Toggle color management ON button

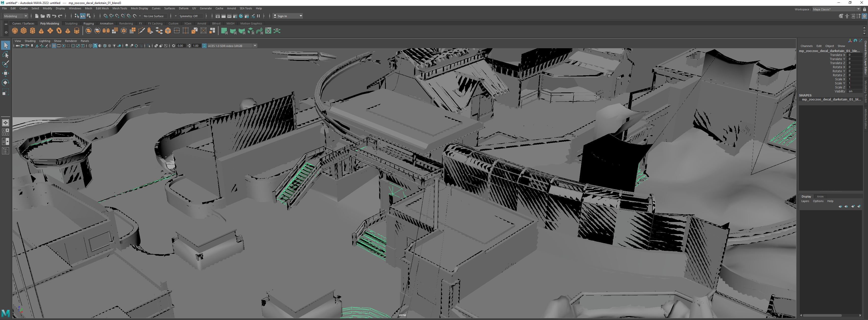coord(204,45)
